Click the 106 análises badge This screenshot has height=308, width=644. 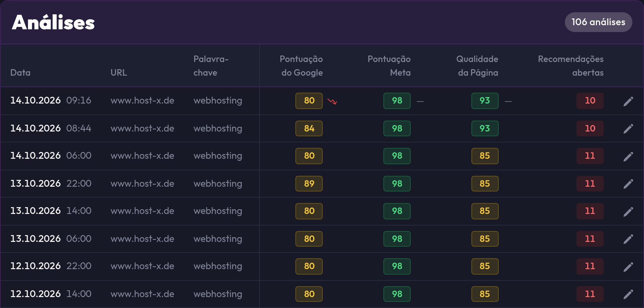[598, 22]
